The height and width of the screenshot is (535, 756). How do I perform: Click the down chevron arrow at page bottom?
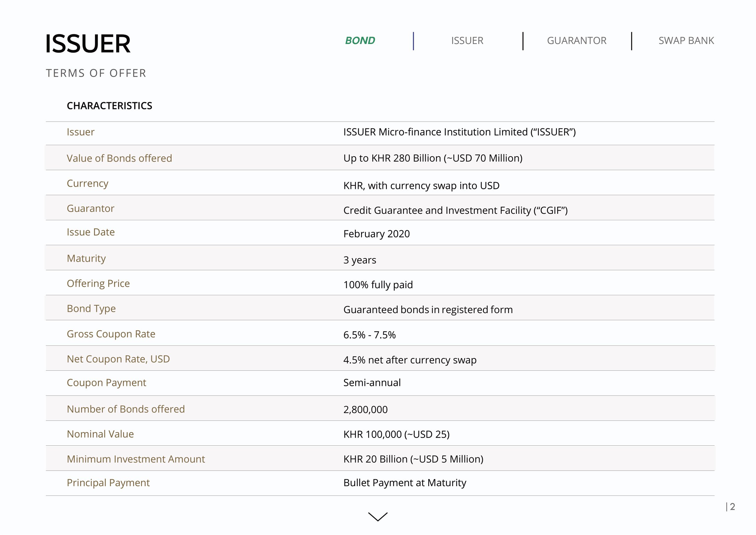pyautogui.click(x=378, y=517)
